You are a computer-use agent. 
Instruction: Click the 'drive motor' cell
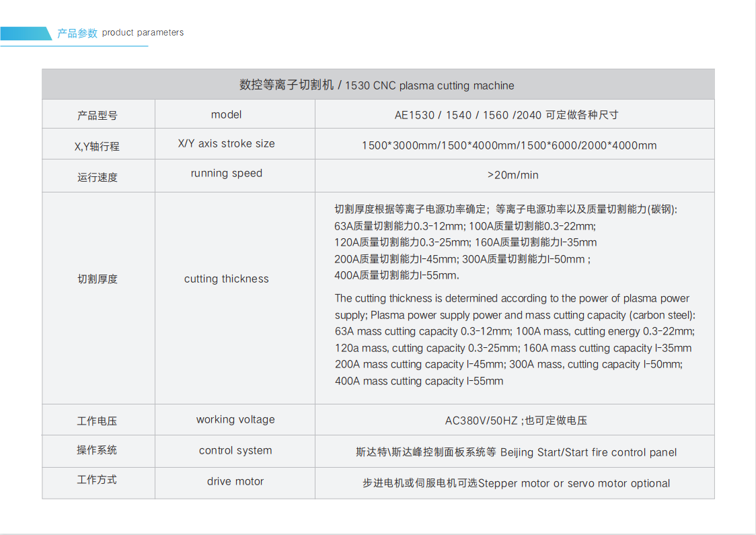click(x=235, y=481)
